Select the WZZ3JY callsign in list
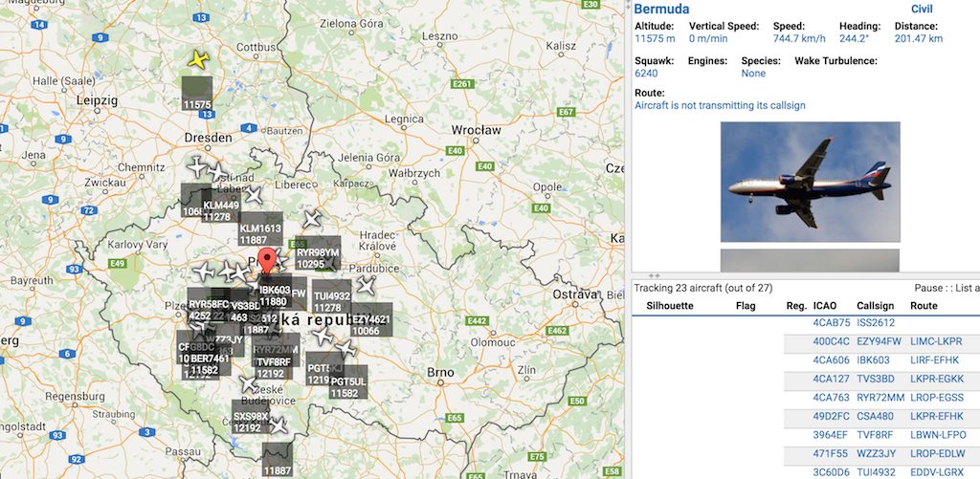Image resolution: width=980 pixels, height=479 pixels. click(x=877, y=454)
